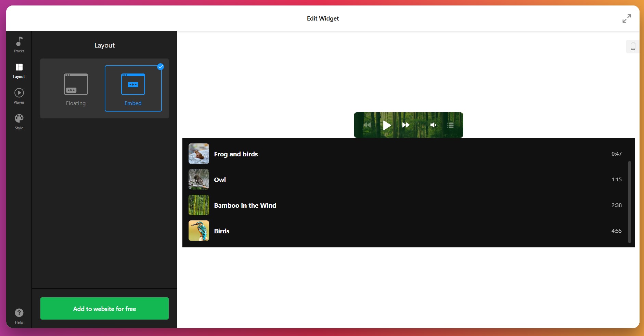Image resolution: width=644 pixels, height=336 pixels.
Task: Click the Owl track thumbnail
Action: coord(198,179)
